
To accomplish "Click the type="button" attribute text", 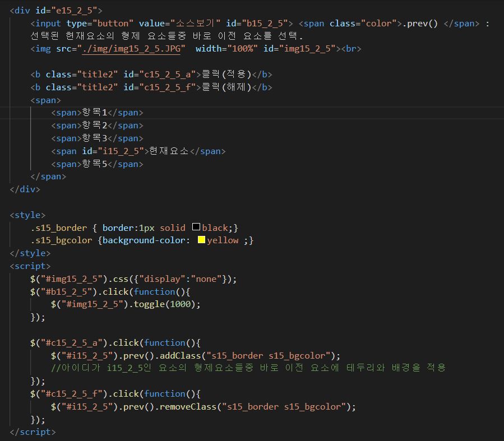I will click(100, 24).
